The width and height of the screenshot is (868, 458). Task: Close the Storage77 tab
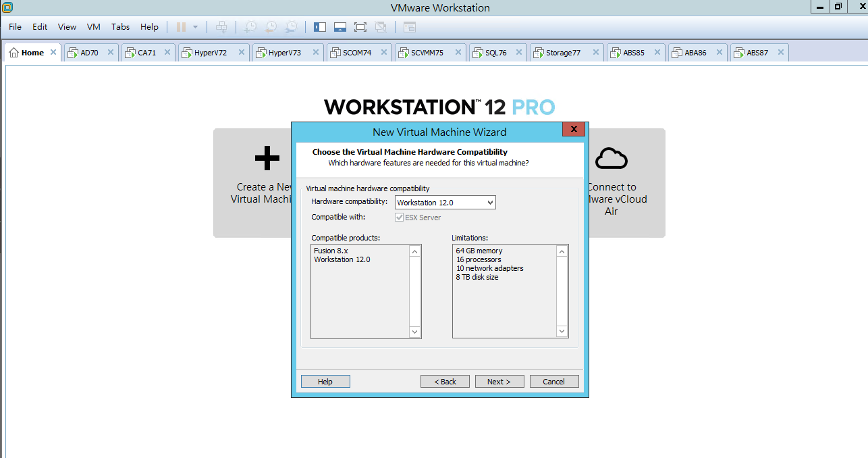coord(596,52)
